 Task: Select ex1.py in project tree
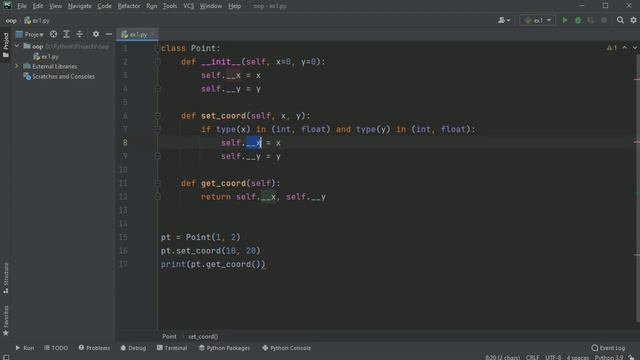(x=46, y=56)
